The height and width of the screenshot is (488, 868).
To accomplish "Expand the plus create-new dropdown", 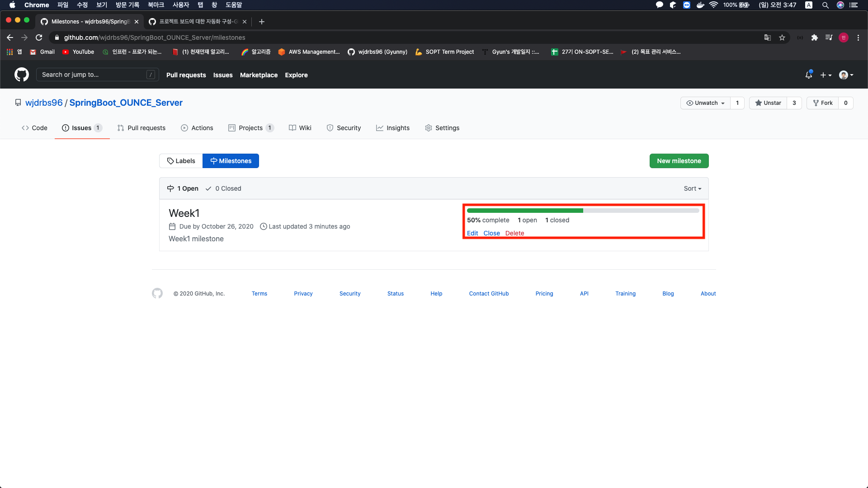I will tap(826, 75).
